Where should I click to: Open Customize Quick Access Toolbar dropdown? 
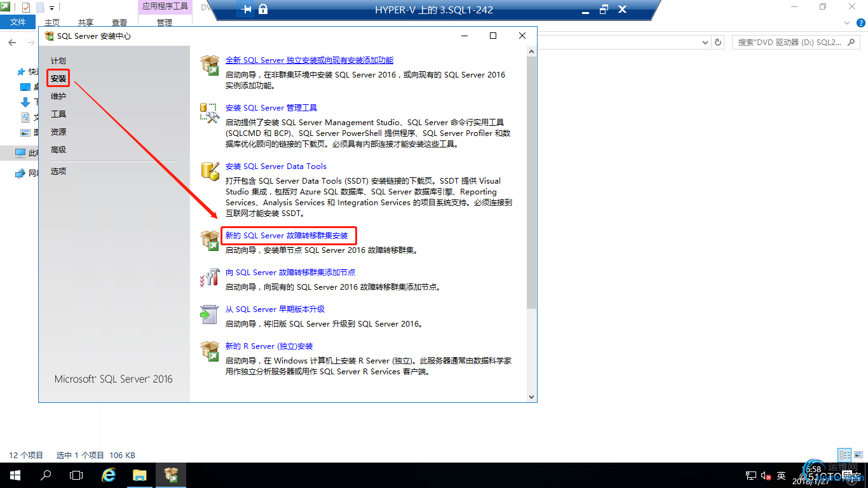tap(52, 8)
